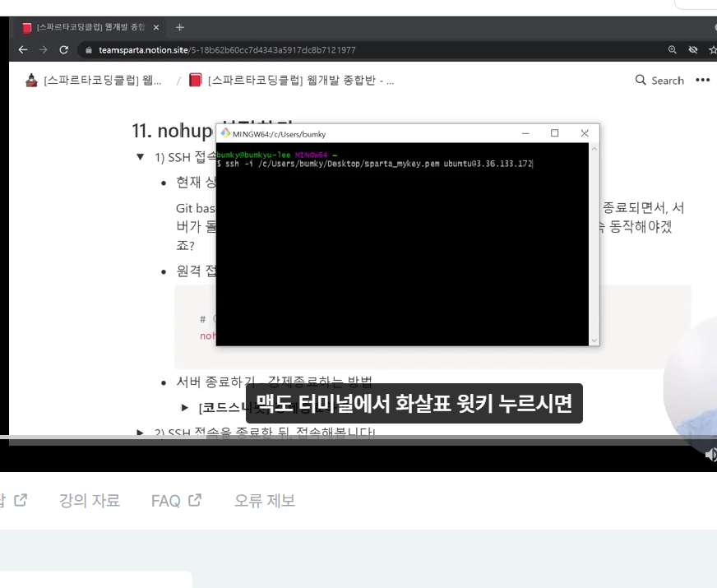This screenshot has height=588, width=717.
Task: Click the address bar URL teamsparta.notion.site
Action: [x=227, y=50]
